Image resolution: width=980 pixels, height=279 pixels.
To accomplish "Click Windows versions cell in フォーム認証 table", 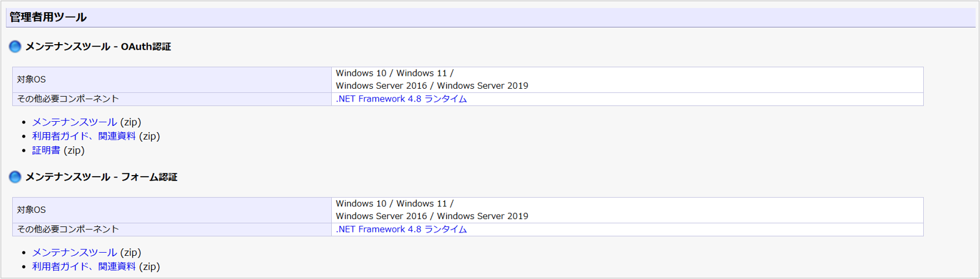I will [x=431, y=210].
